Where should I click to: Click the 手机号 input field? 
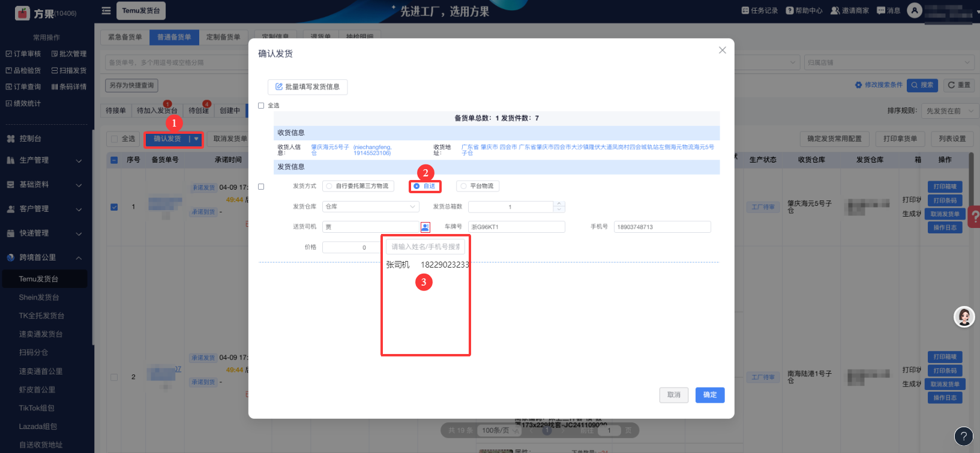pyautogui.click(x=663, y=227)
